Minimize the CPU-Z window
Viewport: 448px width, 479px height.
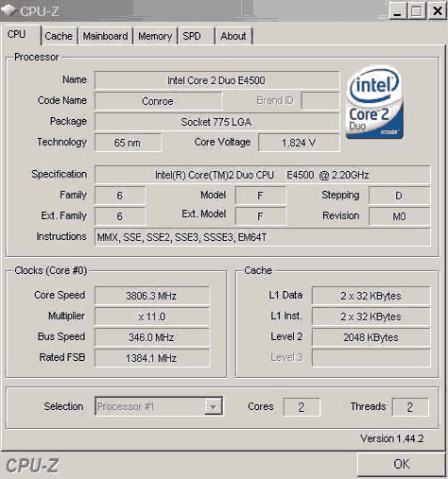tap(398, 11)
